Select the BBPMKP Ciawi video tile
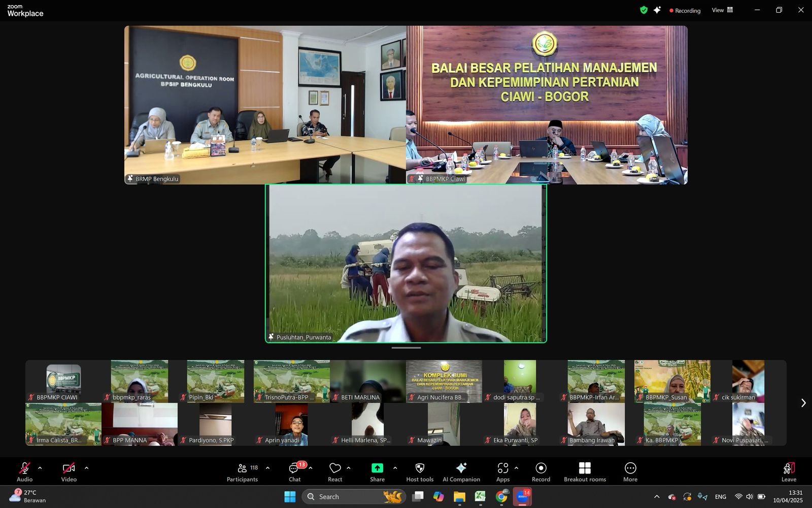Image resolution: width=812 pixels, height=508 pixels. (x=547, y=105)
